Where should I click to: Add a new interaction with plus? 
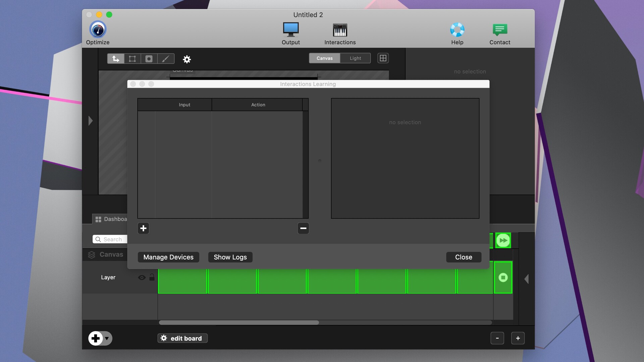coord(143,228)
